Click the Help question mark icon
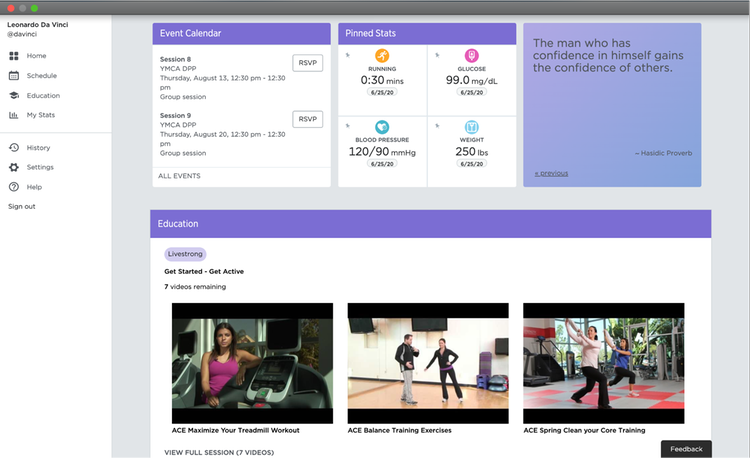The width and height of the screenshot is (750, 458). pos(14,187)
